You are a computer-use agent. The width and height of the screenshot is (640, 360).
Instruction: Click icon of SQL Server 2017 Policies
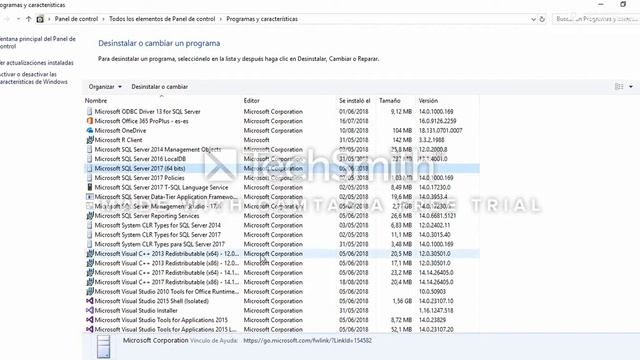point(89,178)
